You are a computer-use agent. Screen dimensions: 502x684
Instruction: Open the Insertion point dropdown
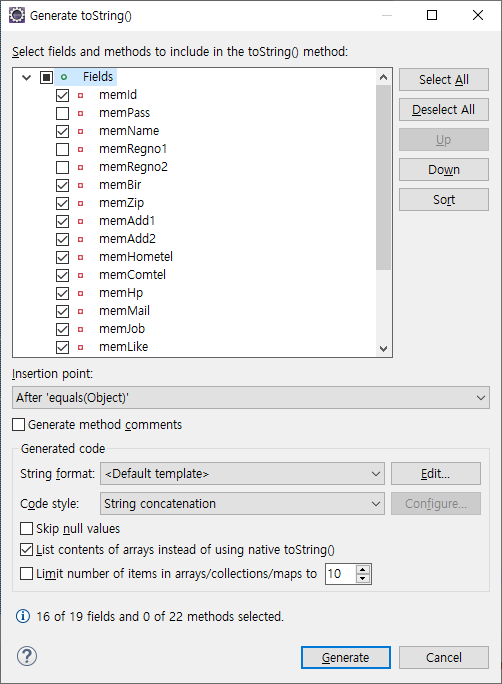[251, 397]
